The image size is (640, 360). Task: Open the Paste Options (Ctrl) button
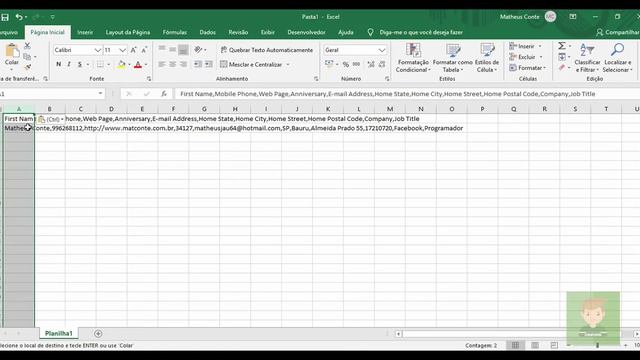tap(51, 119)
